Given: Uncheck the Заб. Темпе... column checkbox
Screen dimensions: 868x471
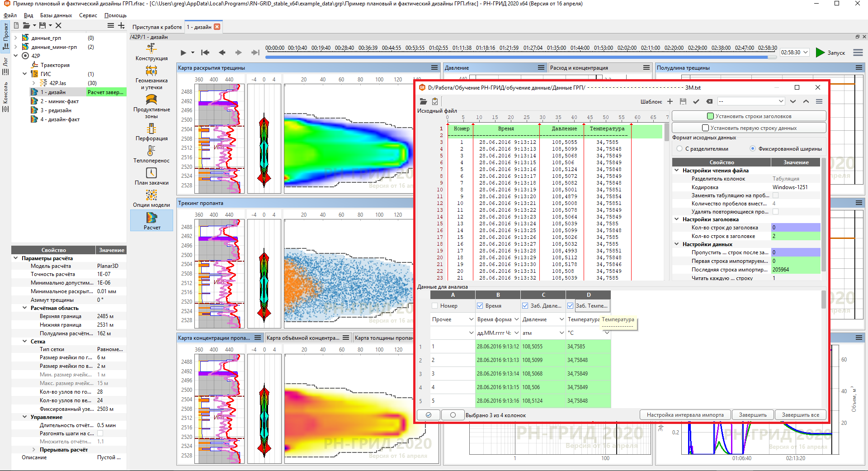Looking at the screenshot, I should 571,306.
